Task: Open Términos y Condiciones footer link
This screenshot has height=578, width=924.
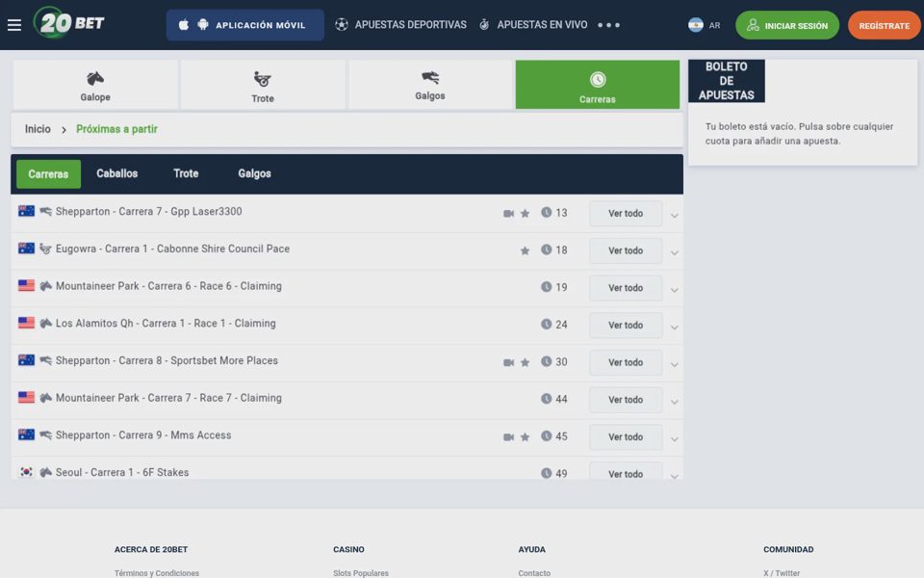Action: point(157,573)
